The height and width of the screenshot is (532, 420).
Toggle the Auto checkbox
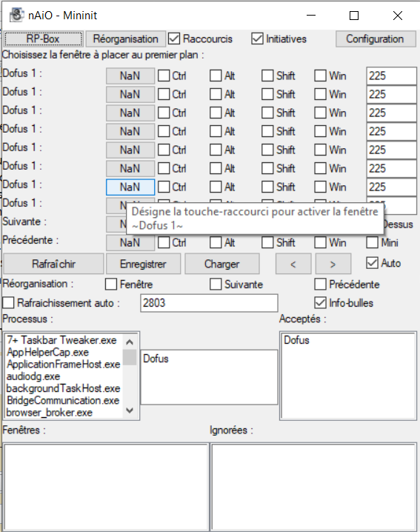pyautogui.click(x=372, y=263)
